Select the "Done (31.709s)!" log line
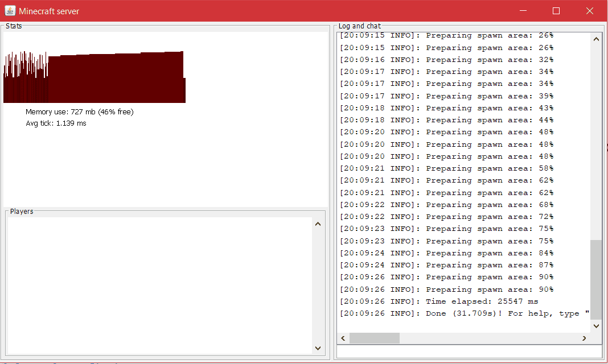The width and height of the screenshot is (608, 364). coord(464,314)
